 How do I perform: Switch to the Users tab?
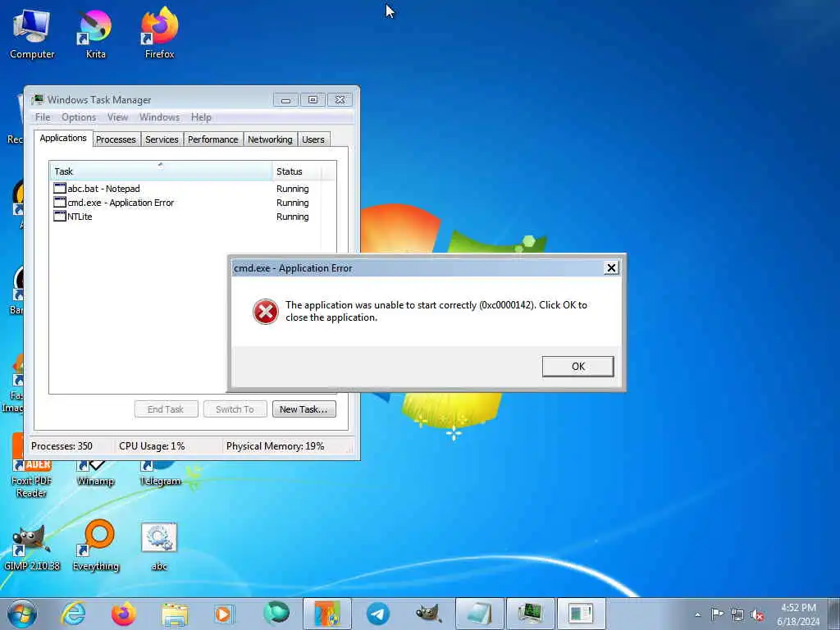coord(313,139)
